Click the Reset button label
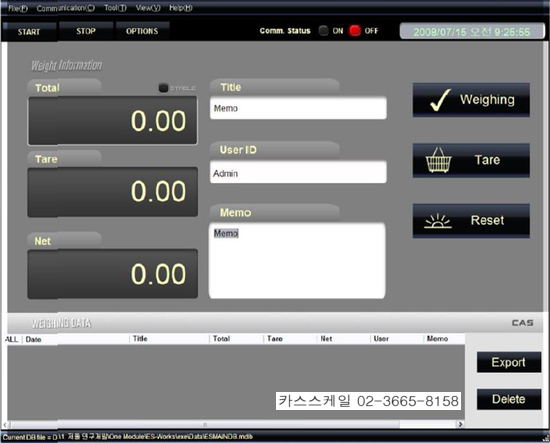The height and width of the screenshot is (443, 550). [487, 220]
